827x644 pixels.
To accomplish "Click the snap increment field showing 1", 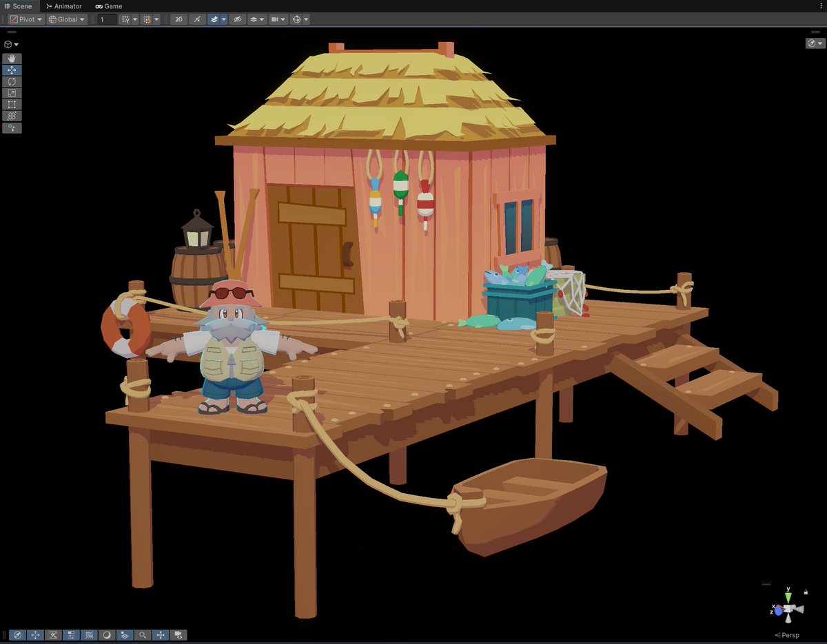I will (x=108, y=19).
